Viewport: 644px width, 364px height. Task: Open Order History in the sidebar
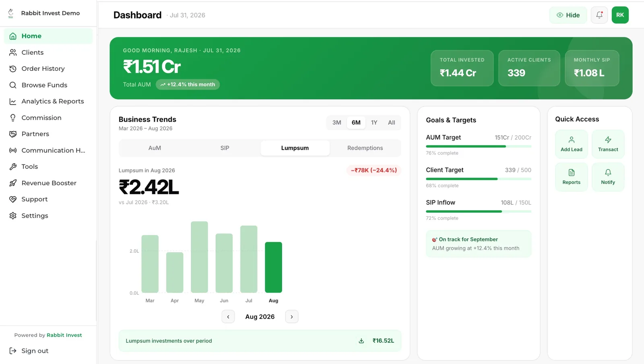pyautogui.click(x=48, y=68)
